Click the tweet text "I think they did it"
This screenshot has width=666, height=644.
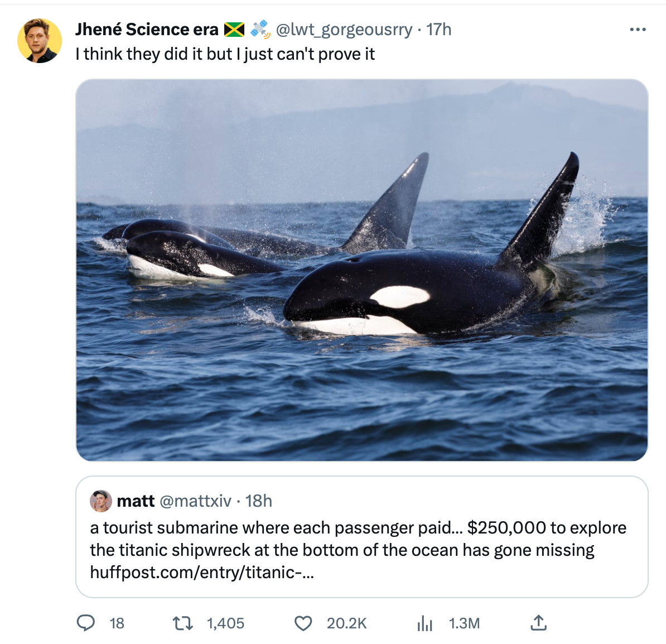tap(225, 54)
